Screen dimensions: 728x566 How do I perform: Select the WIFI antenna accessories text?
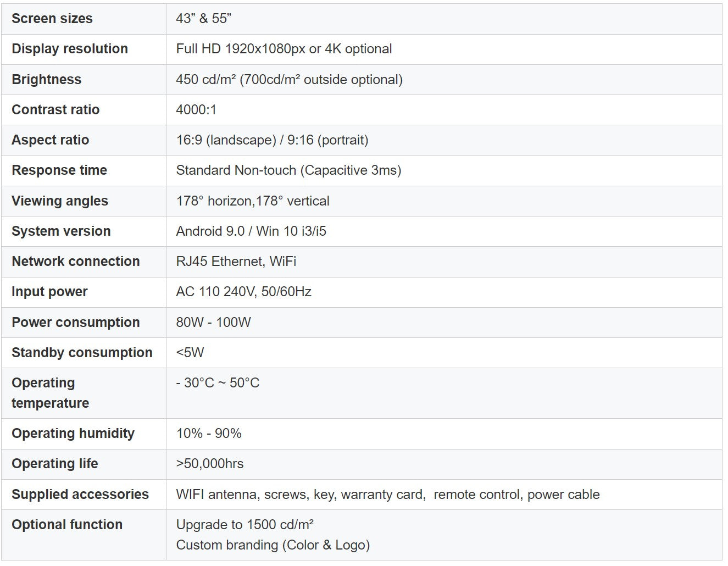pyautogui.click(x=388, y=495)
